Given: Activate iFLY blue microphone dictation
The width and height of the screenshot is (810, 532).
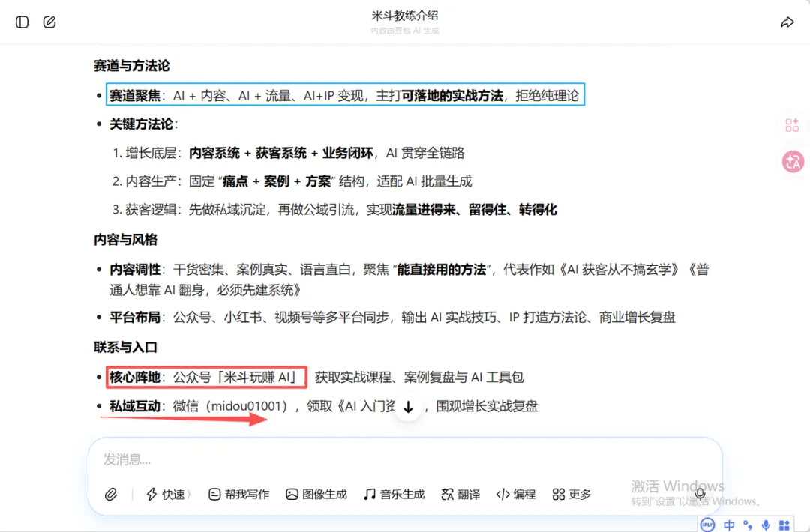Looking at the screenshot, I should tap(766, 525).
